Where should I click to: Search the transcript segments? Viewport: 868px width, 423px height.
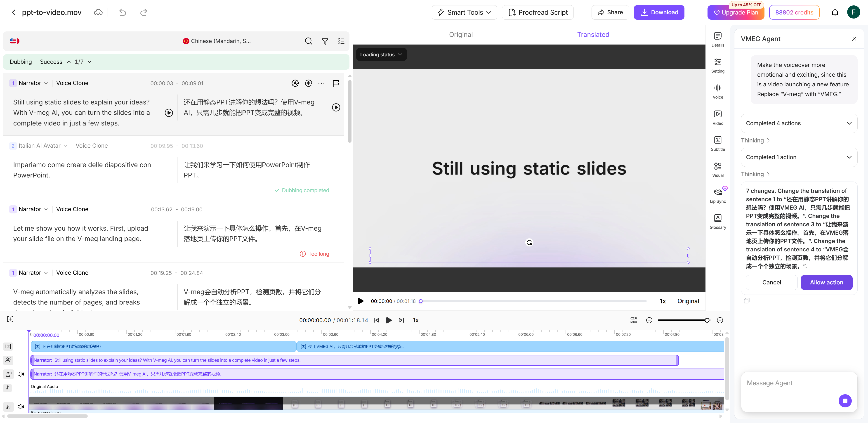[308, 41]
